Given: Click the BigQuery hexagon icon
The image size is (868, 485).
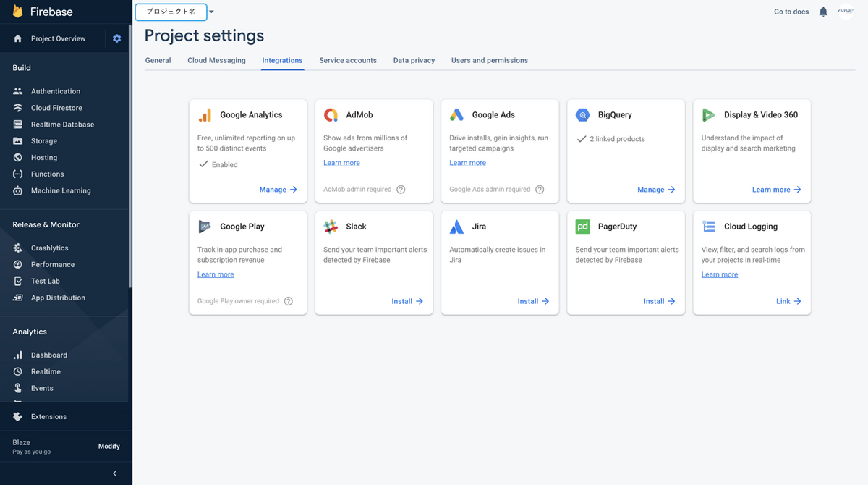Looking at the screenshot, I should click(582, 115).
